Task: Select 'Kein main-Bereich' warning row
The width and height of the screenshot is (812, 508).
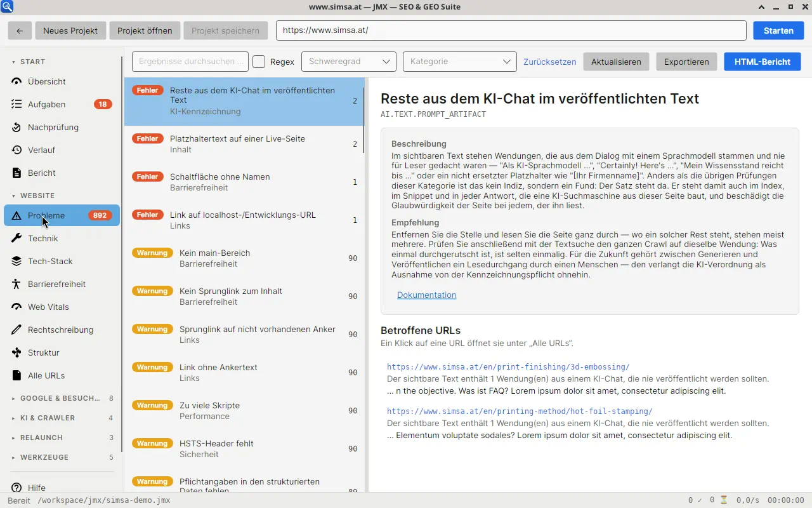Action: tap(244, 258)
